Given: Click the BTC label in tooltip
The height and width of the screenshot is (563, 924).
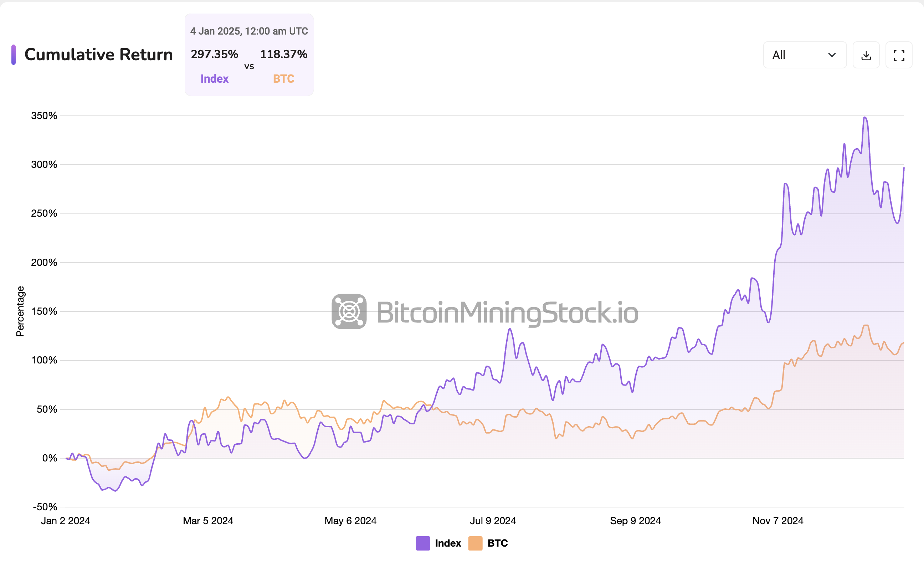Looking at the screenshot, I should (283, 79).
